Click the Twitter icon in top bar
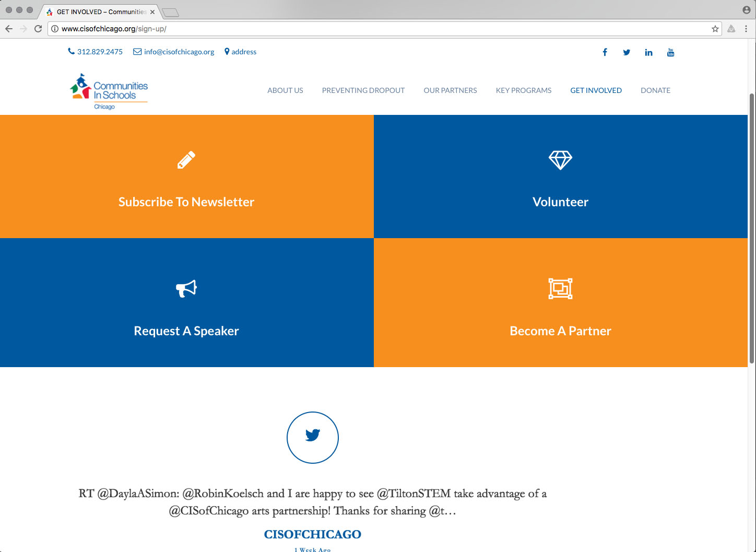The image size is (756, 552). (627, 52)
